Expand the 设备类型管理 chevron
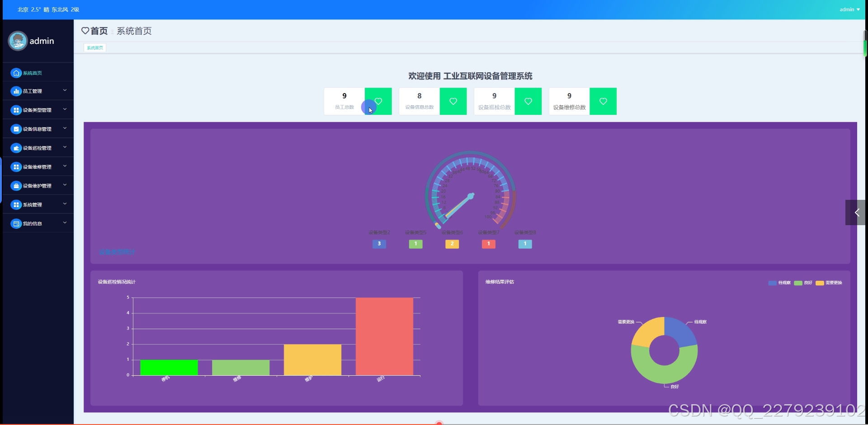868x425 pixels. tap(65, 109)
